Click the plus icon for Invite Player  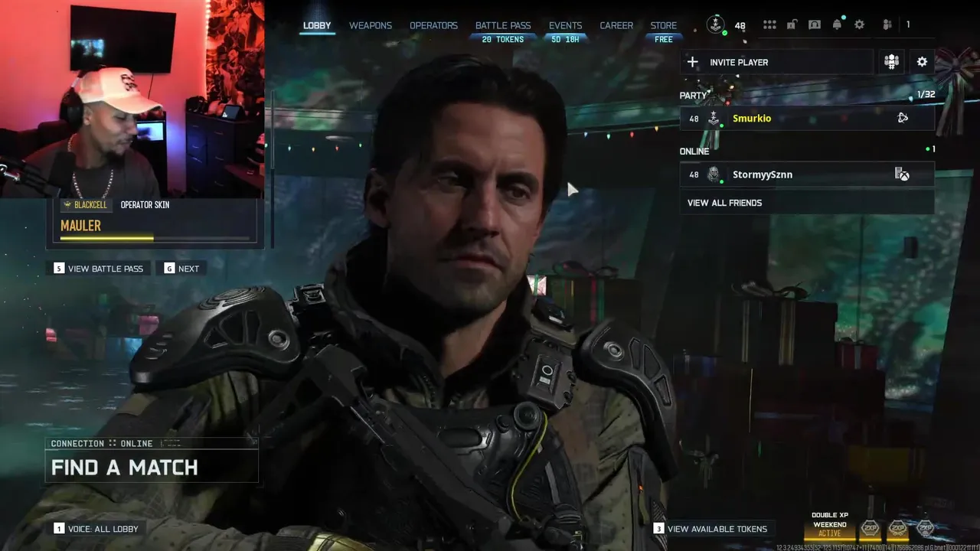pos(692,62)
